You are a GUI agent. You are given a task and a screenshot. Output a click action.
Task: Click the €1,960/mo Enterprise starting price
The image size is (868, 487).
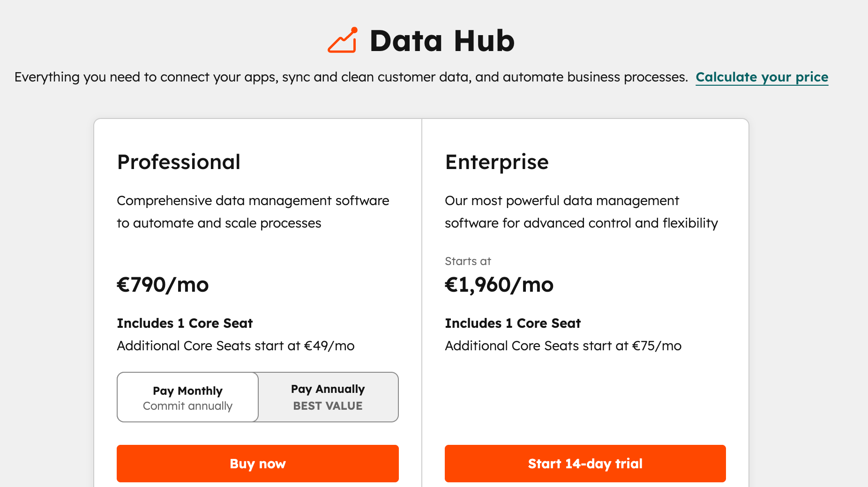(x=499, y=285)
